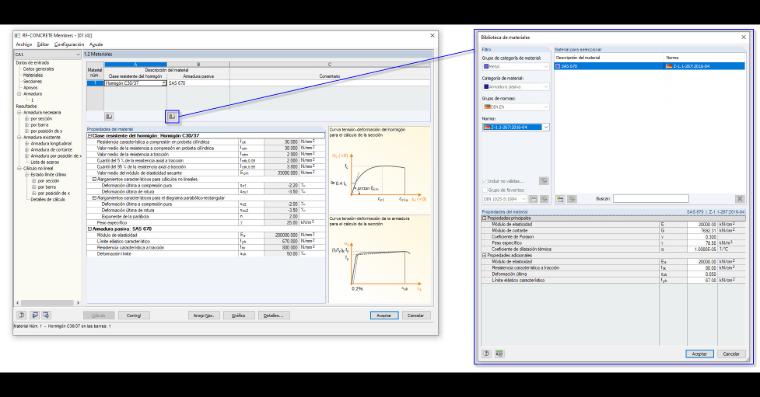
Task: Click the Cálculo button
Action: pyautogui.click(x=99, y=316)
